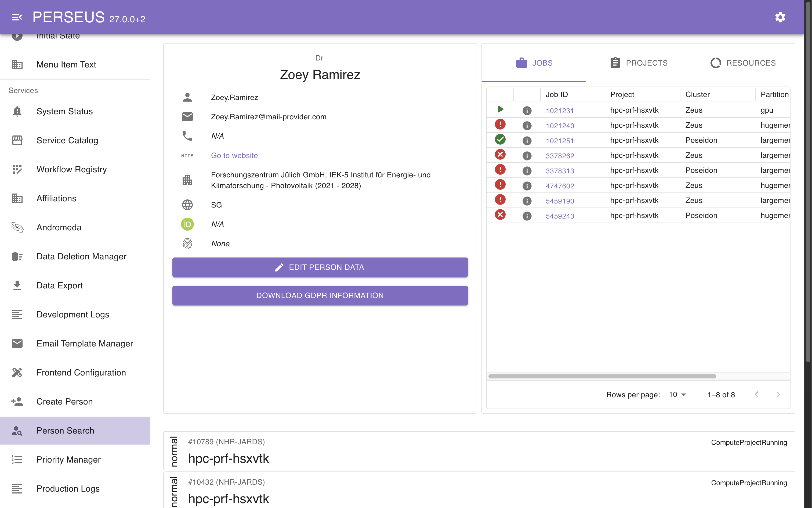812x508 pixels.
Task: Open Create Person in sidebar
Action: coord(75,402)
